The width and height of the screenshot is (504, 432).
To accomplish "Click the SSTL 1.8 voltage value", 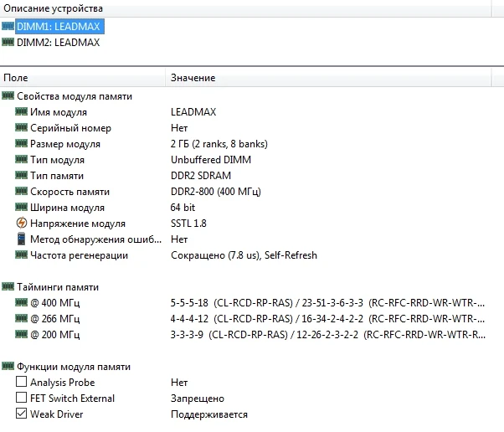I will (x=188, y=224).
